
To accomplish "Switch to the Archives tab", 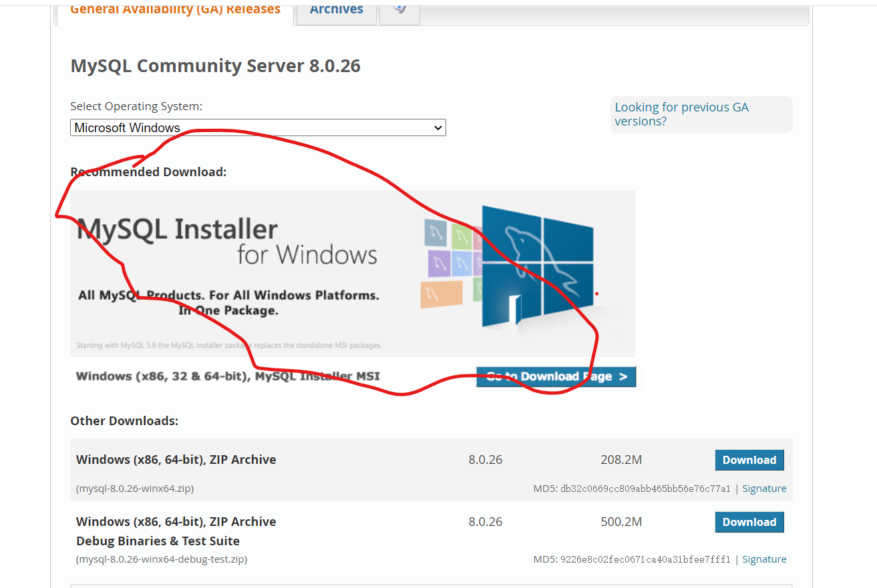I will (337, 12).
